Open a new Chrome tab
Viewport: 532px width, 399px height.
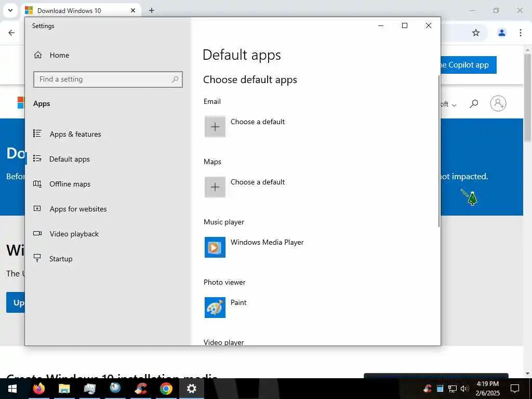[x=152, y=10]
